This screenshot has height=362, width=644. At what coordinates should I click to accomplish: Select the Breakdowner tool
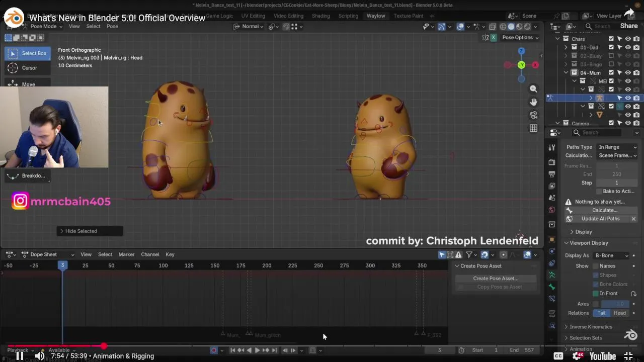coord(28,175)
